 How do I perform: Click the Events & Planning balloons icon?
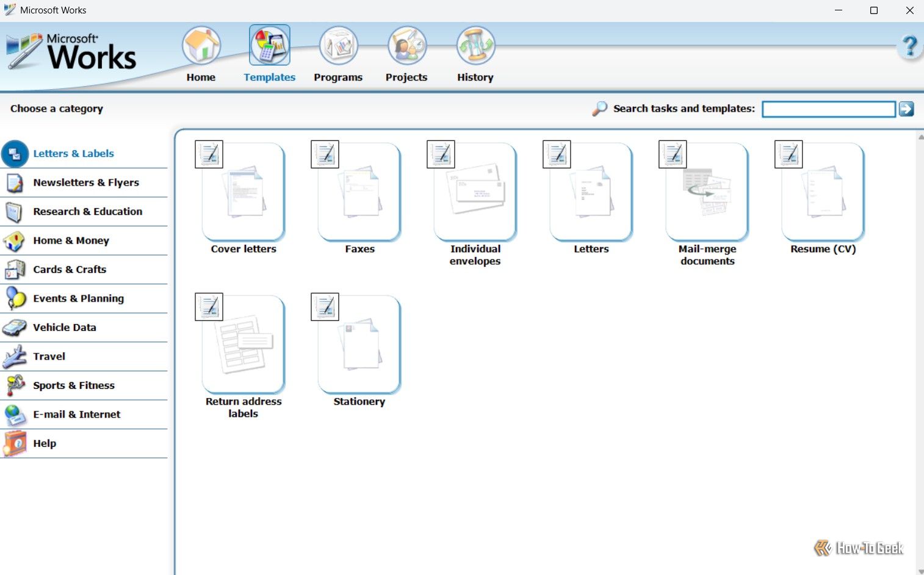pyautogui.click(x=13, y=298)
